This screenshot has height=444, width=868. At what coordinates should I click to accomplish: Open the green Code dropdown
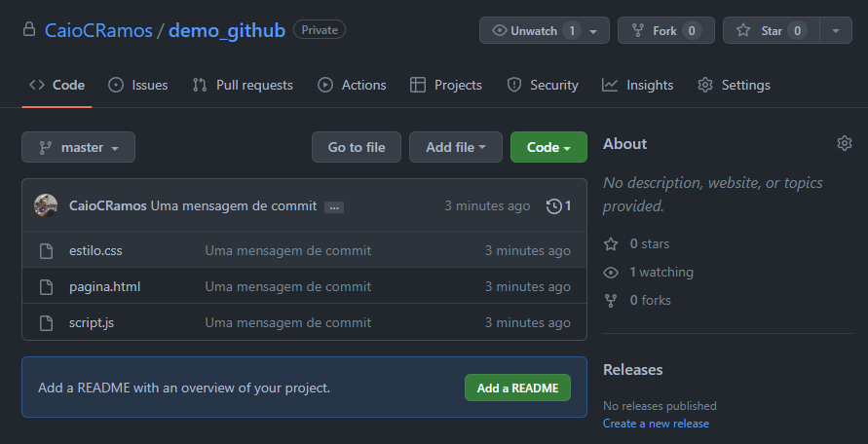(548, 147)
